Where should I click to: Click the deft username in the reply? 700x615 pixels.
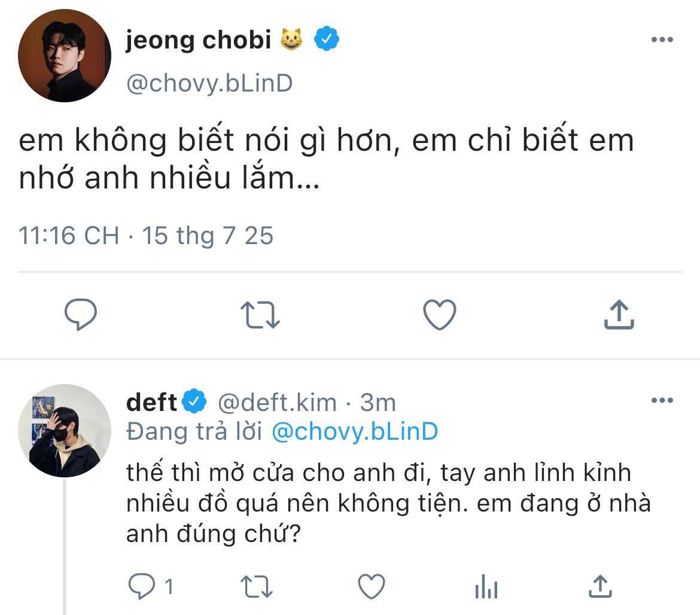[x=151, y=403]
